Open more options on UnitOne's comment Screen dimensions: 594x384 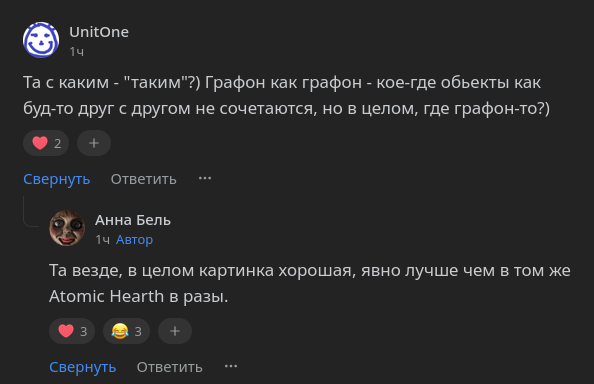[x=205, y=178]
